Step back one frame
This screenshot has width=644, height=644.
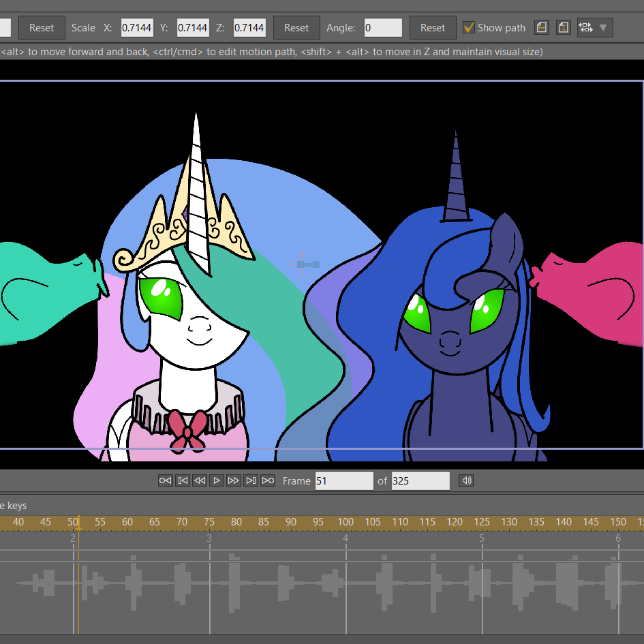point(200,480)
